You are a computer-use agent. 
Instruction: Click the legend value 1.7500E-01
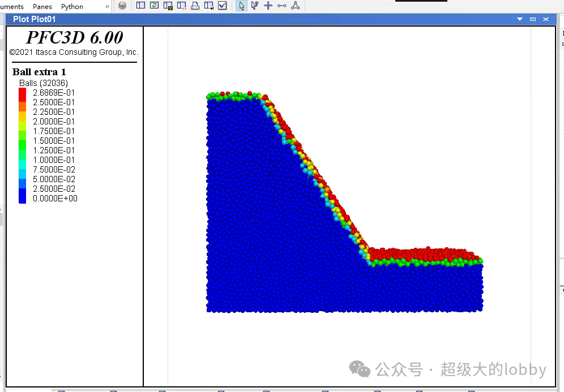[x=54, y=131]
